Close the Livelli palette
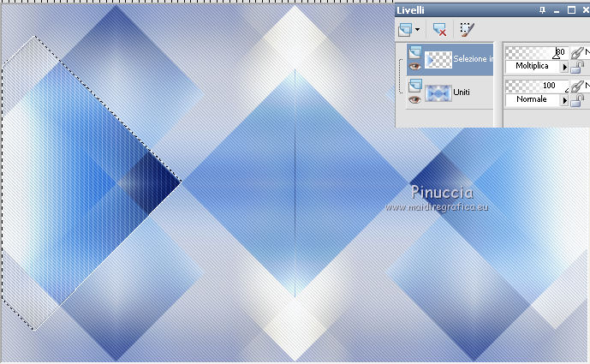This screenshot has height=364, width=590. tap(586, 10)
